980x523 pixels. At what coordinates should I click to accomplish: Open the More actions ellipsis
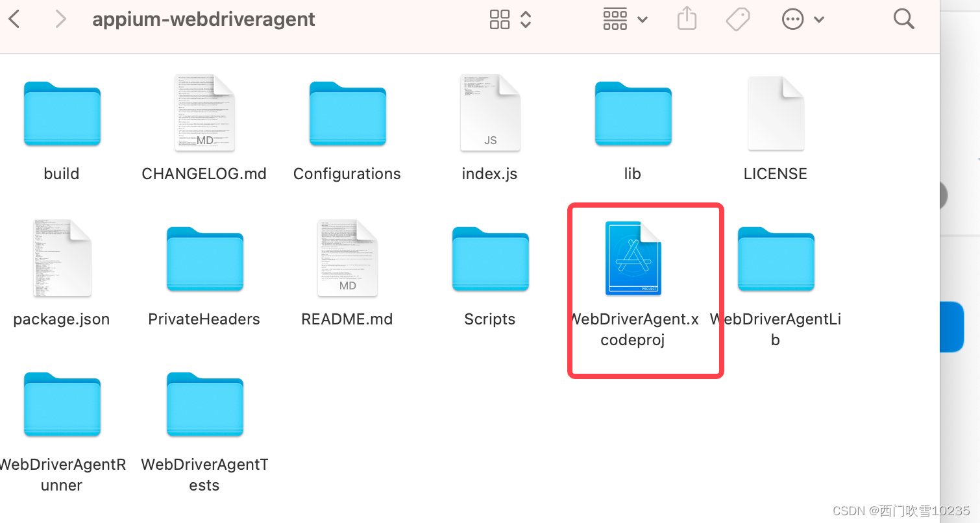pos(792,19)
